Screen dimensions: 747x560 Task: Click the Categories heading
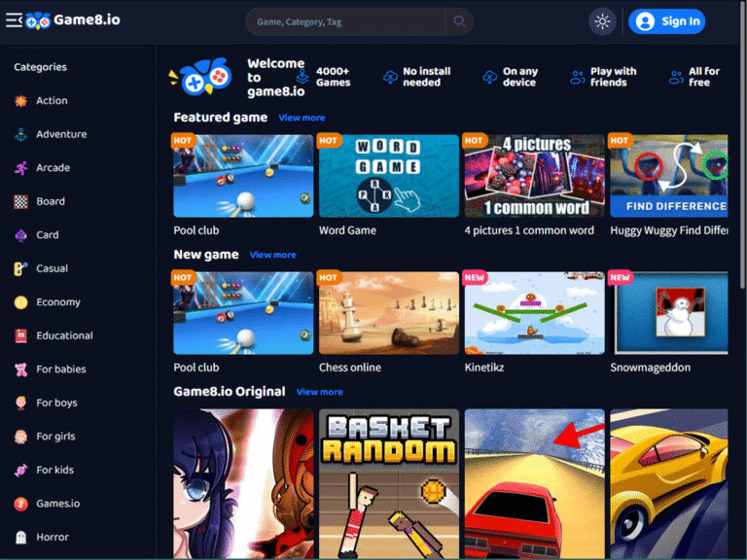[40, 67]
